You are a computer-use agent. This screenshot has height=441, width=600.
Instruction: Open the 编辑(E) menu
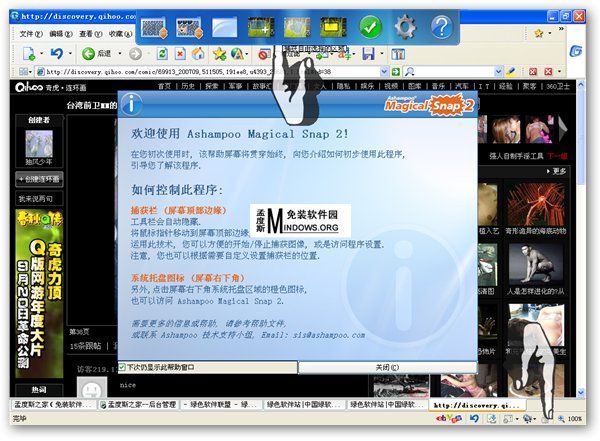61,34
